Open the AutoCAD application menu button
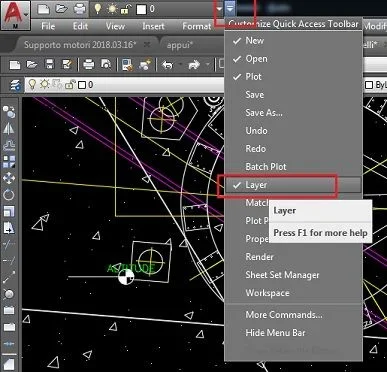 pyautogui.click(x=15, y=15)
